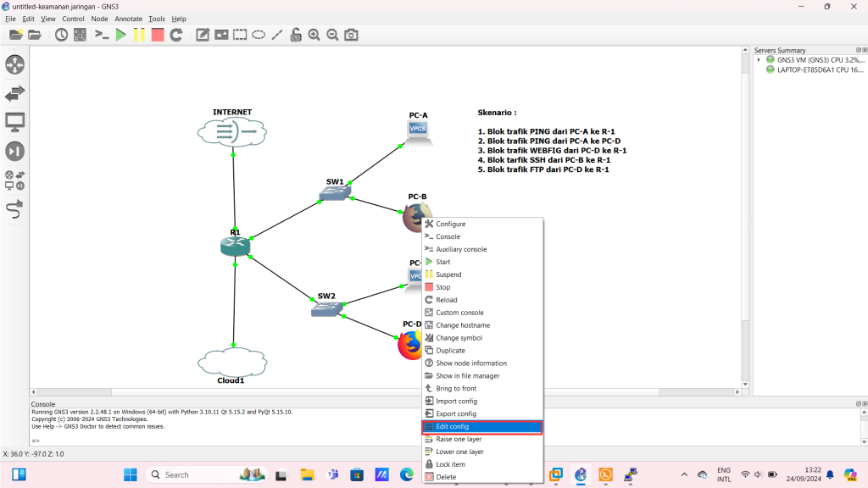Open the Tools menu in menu bar
The image size is (868, 488).
pyautogui.click(x=157, y=19)
